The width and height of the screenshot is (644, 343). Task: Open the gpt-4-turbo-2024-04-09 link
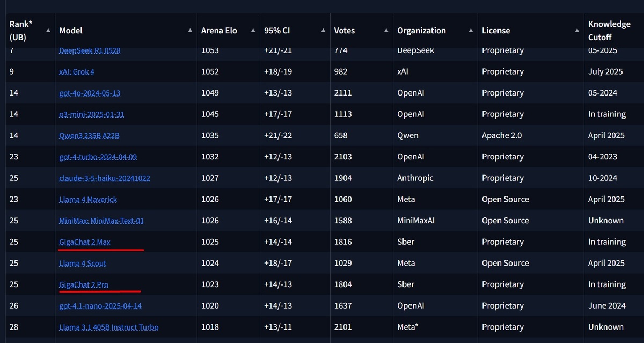tap(98, 157)
